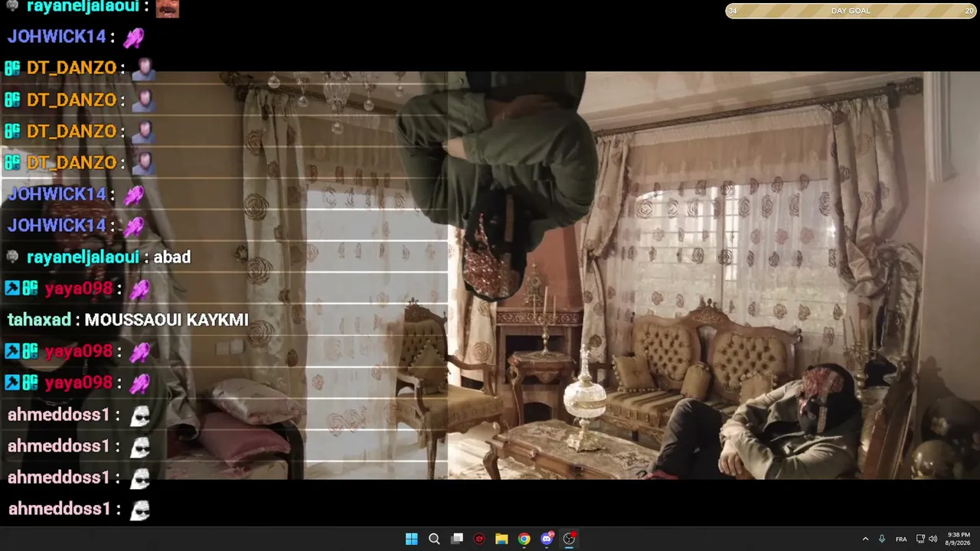
Task: Click the number 20 on the day goal bar
Action: point(970,11)
